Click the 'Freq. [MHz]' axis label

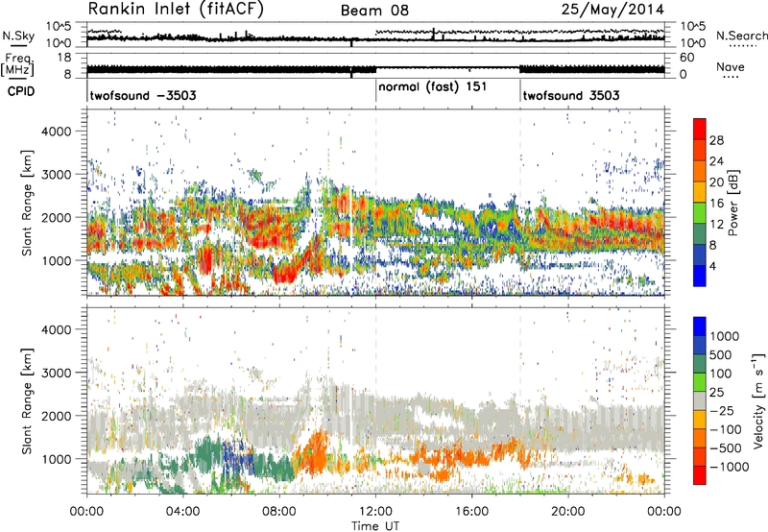[17, 64]
